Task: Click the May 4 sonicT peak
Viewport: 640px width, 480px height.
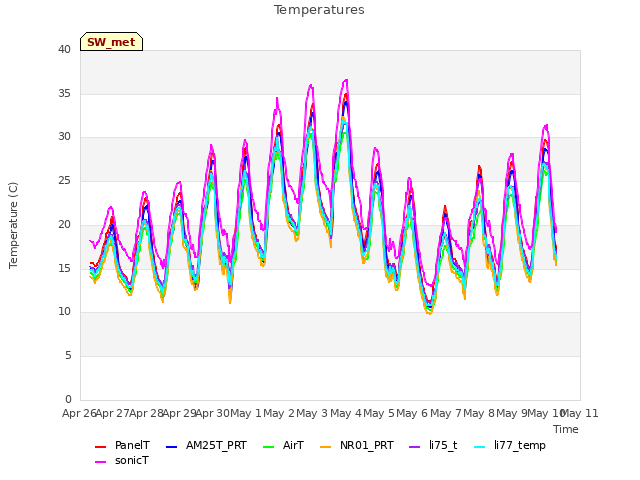Action: 346,80
